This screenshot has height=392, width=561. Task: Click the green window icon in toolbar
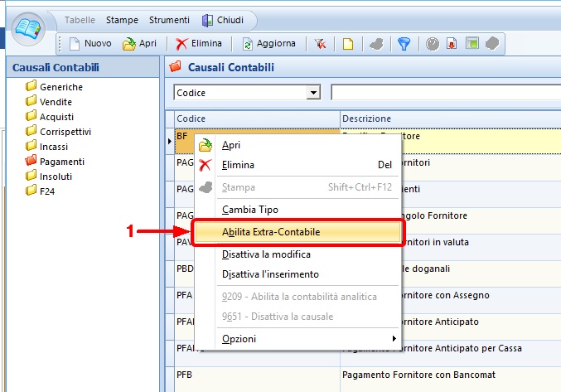[471, 44]
